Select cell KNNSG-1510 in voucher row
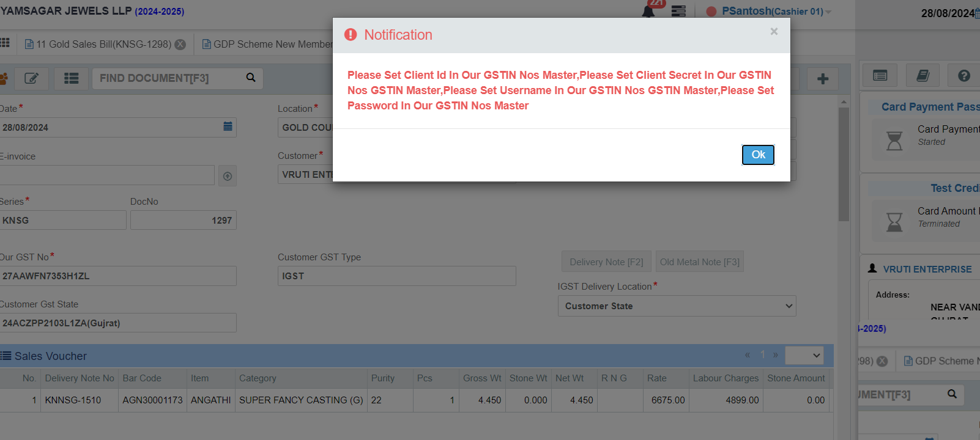 [x=80, y=400]
